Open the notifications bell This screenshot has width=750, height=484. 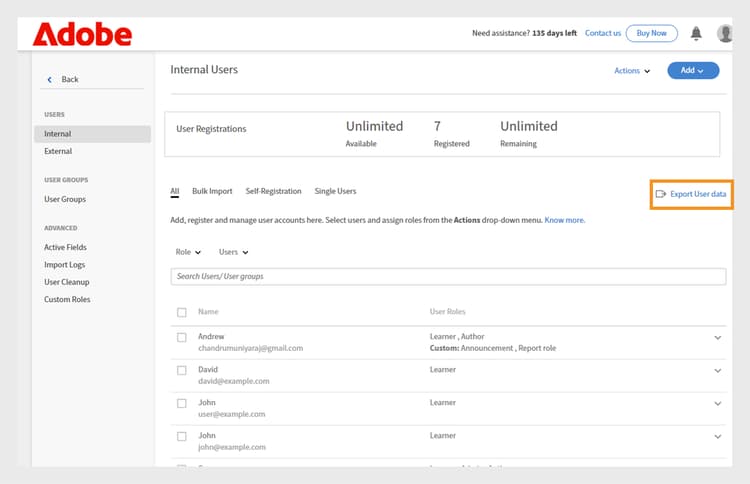[x=696, y=33]
